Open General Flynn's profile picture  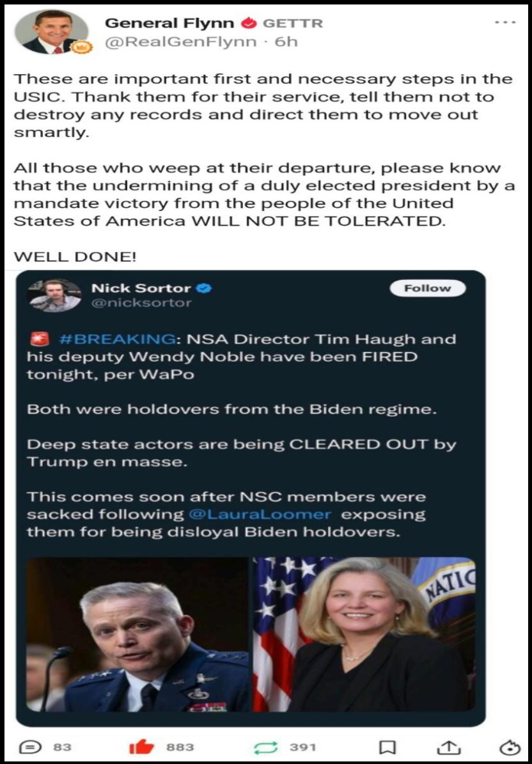point(51,32)
